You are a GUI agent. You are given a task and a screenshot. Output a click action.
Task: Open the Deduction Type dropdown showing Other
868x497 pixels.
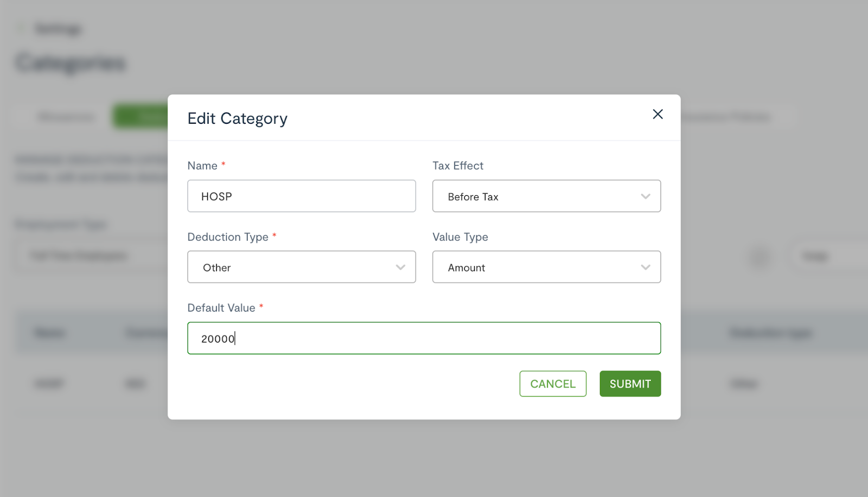click(x=302, y=267)
